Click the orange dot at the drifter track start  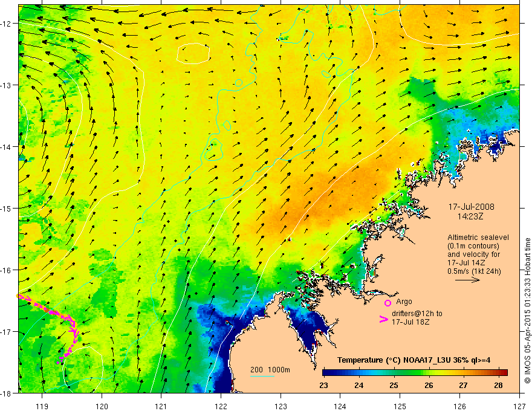(x=18, y=296)
